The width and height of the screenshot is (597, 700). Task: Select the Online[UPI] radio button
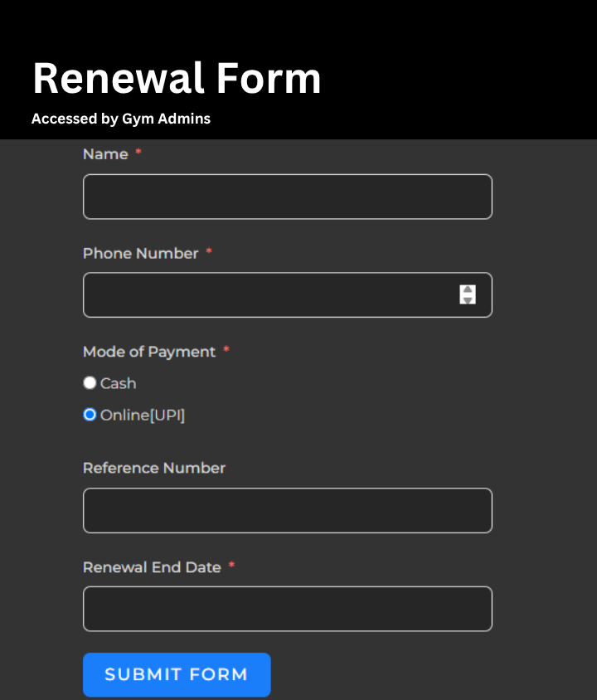coord(90,415)
